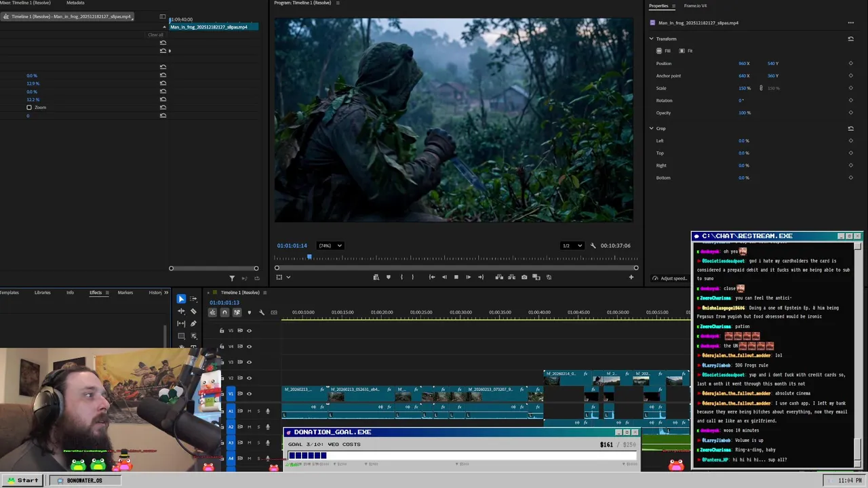Screen dimensions: 868x488
Task: Select the Selection arrow tool
Action: pyautogui.click(x=181, y=299)
